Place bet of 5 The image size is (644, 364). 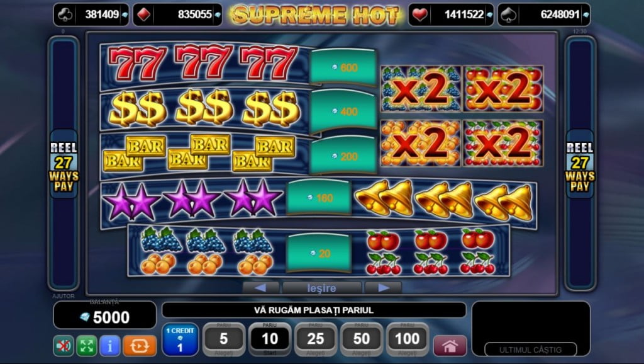point(224,339)
